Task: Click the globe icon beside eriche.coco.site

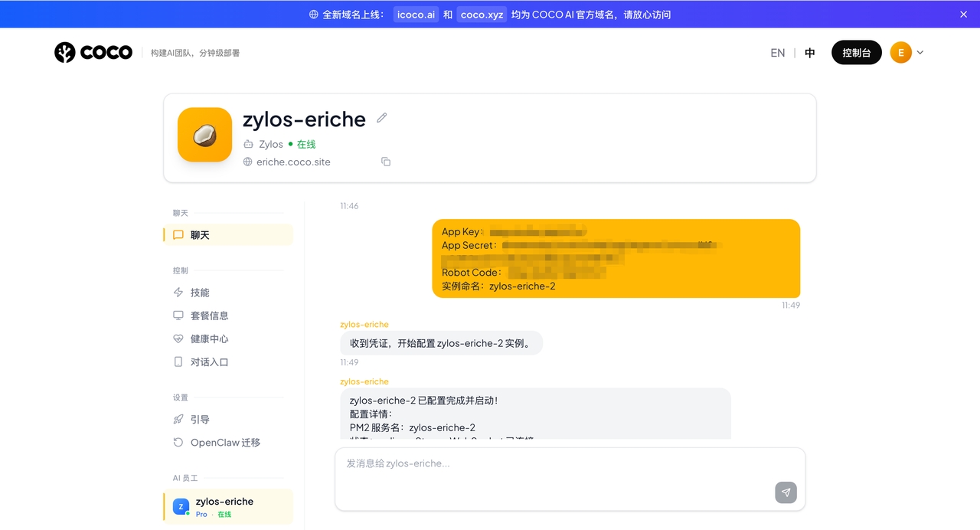Action: click(x=247, y=162)
